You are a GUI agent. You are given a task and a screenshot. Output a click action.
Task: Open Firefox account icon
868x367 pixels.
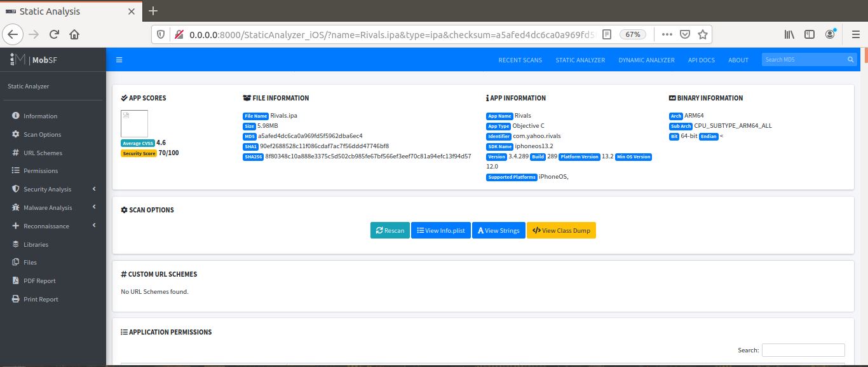click(831, 34)
